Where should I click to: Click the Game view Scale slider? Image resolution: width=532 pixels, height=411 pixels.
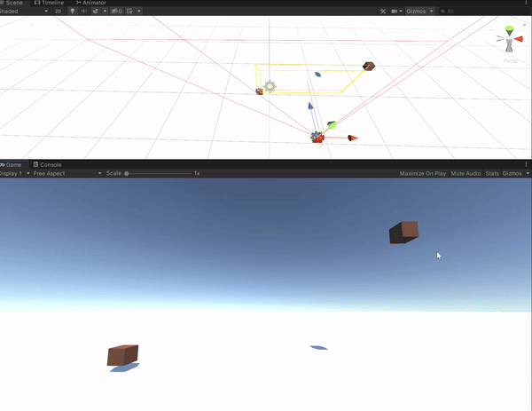(160, 174)
